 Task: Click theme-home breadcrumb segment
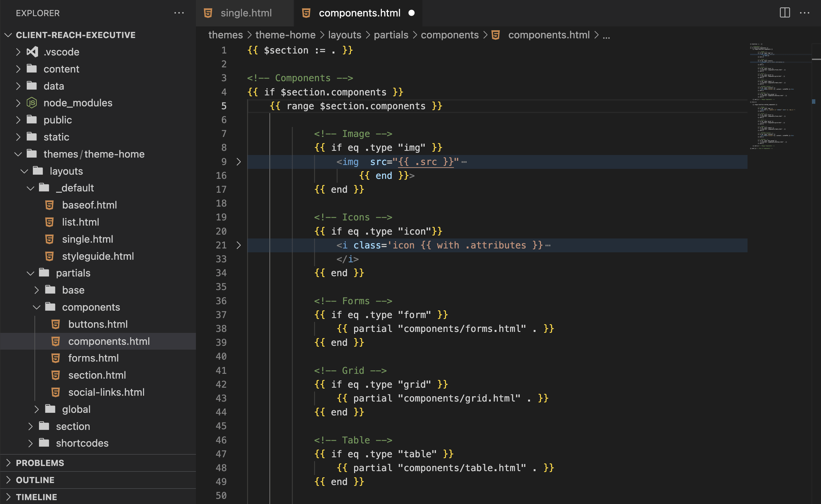click(285, 35)
